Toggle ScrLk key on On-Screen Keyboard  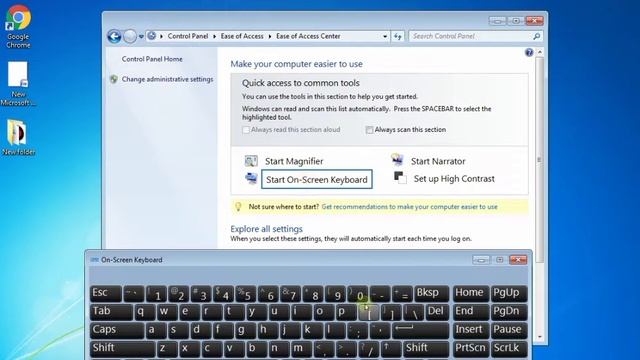point(509,349)
